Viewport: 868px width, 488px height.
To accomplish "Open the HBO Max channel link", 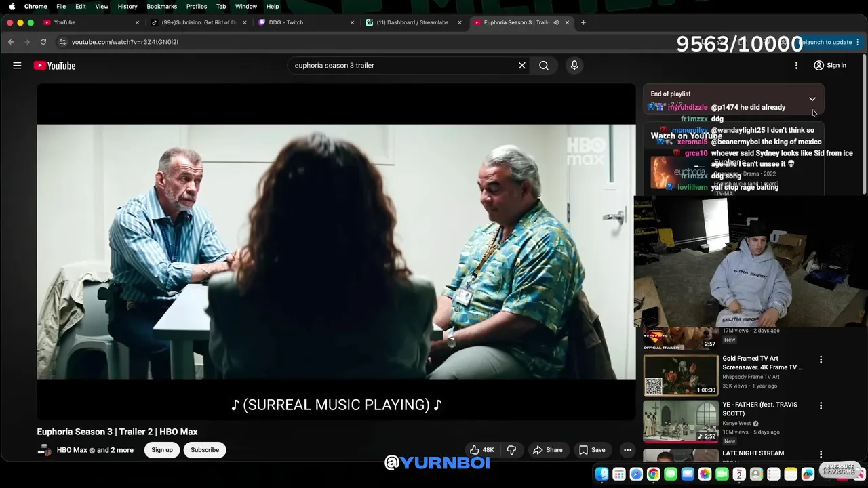I will (x=72, y=450).
